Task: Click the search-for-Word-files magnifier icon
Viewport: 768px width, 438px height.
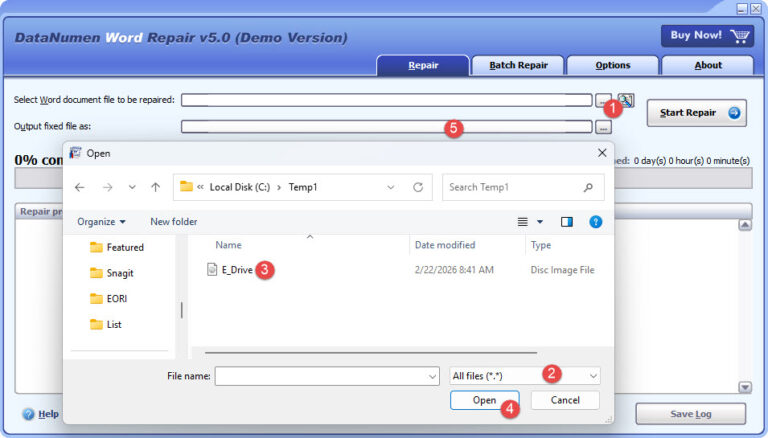Action: point(626,100)
